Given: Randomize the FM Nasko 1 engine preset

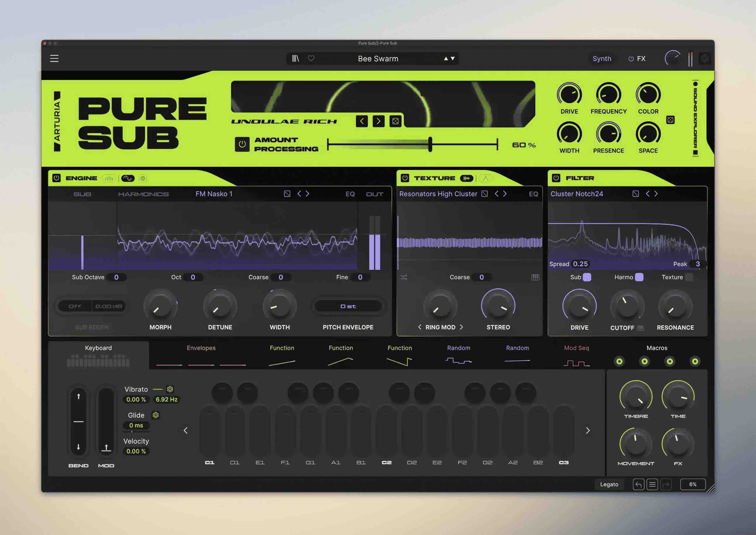Looking at the screenshot, I should click(x=287, y=194).
